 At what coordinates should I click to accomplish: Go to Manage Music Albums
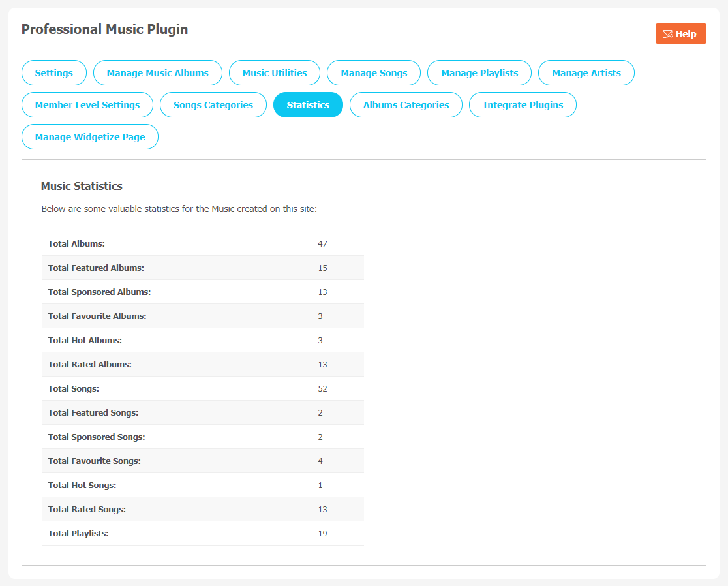[x=158, y=73]
